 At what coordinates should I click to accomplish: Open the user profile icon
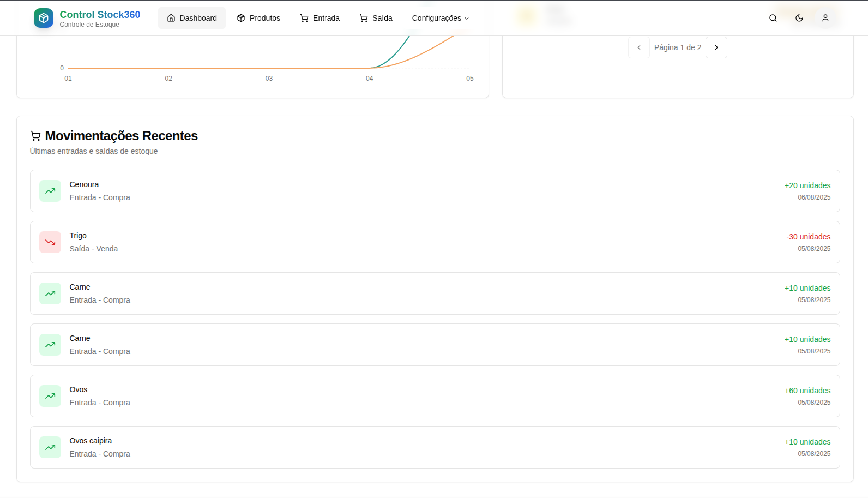(825, 18)
